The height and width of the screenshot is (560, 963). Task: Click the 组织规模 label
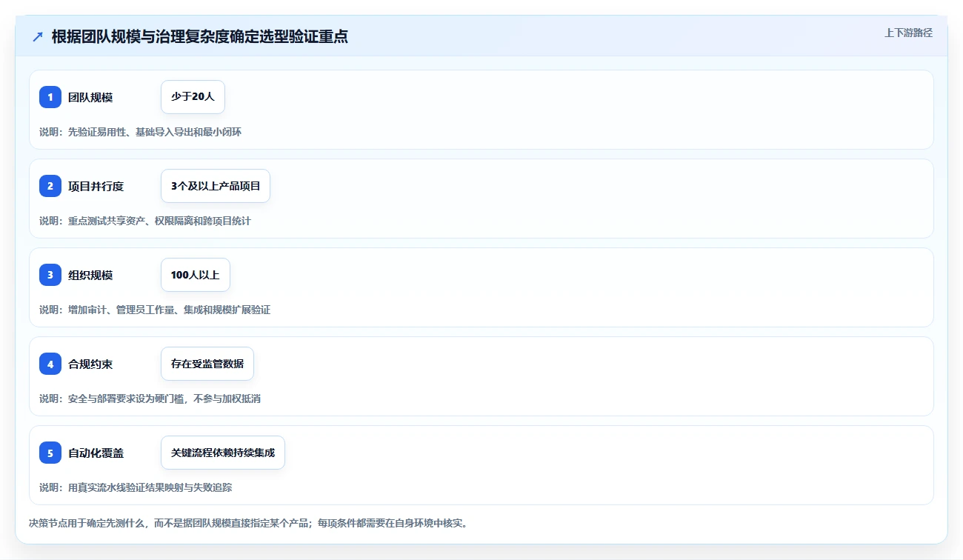90,275
